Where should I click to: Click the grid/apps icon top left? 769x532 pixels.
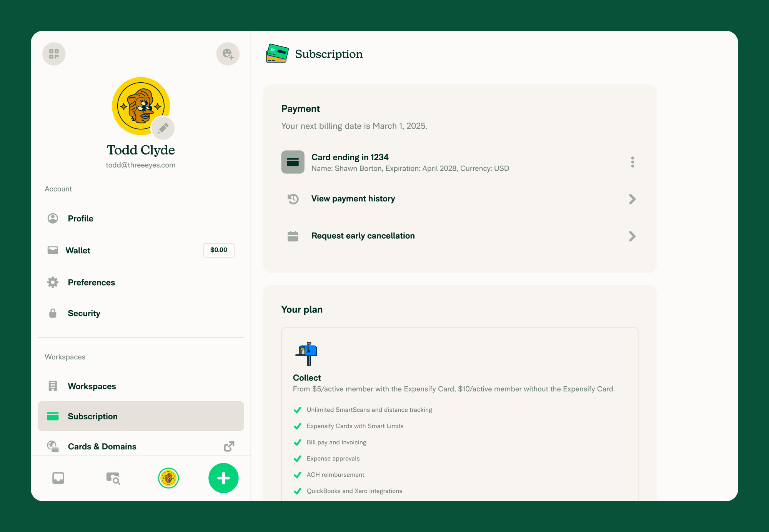54,54
